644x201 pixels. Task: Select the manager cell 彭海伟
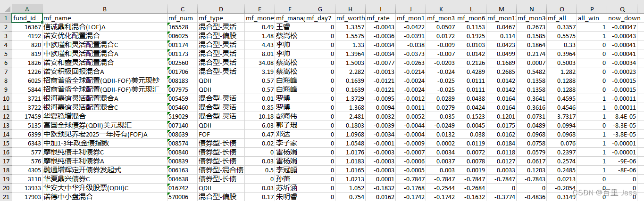coord(290,116)
